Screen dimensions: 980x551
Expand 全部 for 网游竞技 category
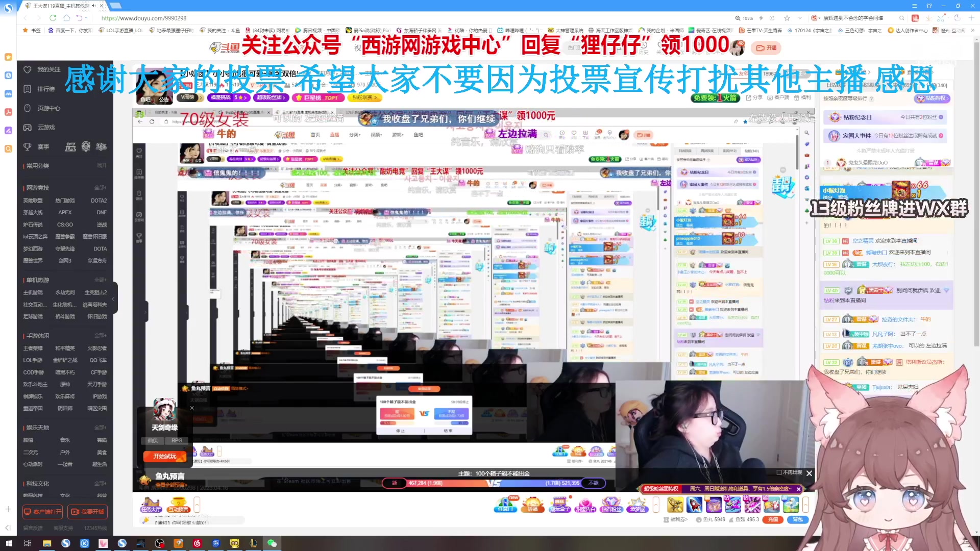click(100, 188)
